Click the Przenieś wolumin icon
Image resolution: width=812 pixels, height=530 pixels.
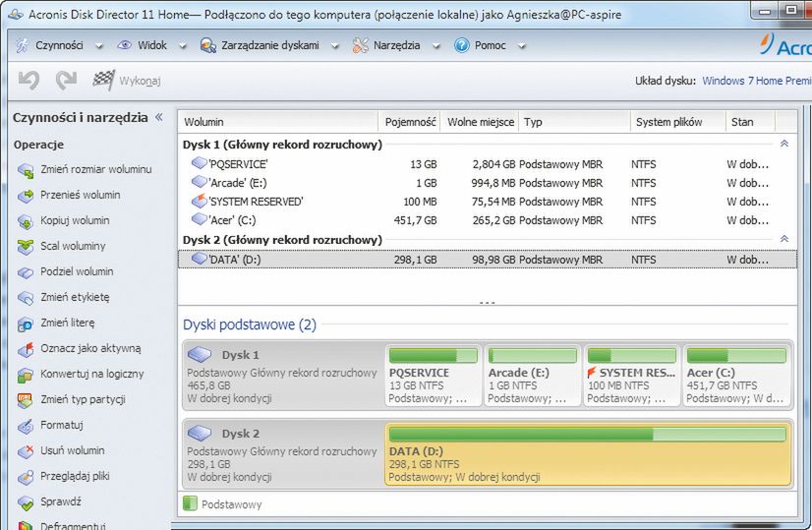[x=25, y=196]
